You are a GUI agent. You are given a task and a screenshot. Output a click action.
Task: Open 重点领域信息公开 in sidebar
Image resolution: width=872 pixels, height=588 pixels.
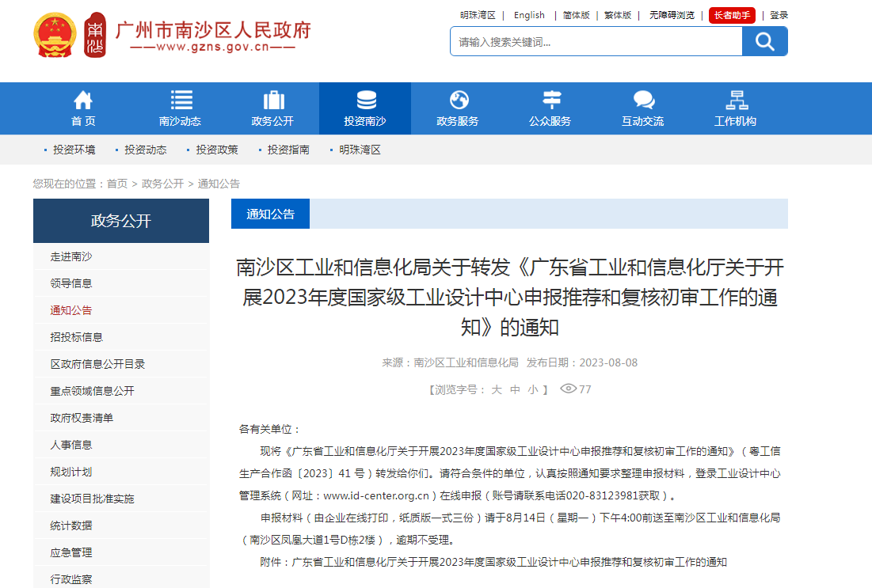[x=93, y=391]
